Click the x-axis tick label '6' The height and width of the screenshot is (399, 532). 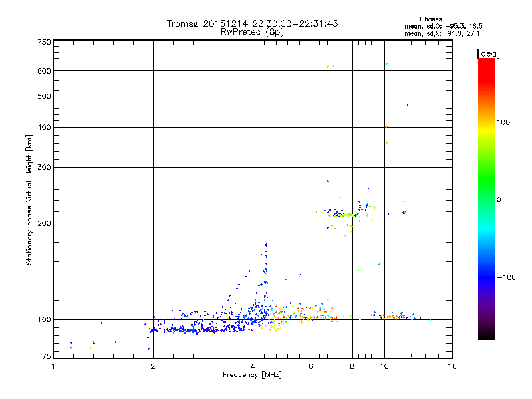pyautogui.click(x=311, y=366)
